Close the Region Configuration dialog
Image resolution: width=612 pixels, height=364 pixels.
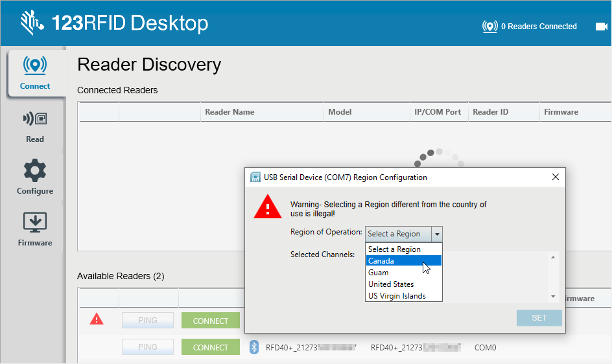pos(555,177)
